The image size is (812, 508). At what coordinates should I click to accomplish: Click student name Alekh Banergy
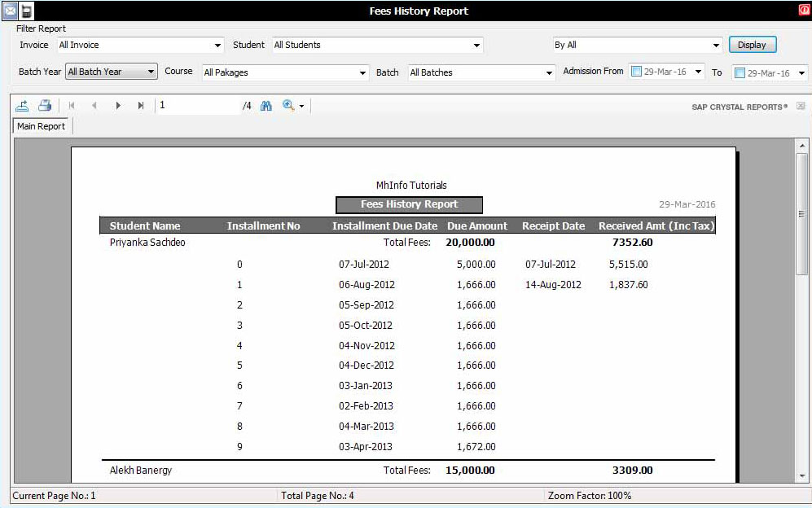[x=141, y=471]
